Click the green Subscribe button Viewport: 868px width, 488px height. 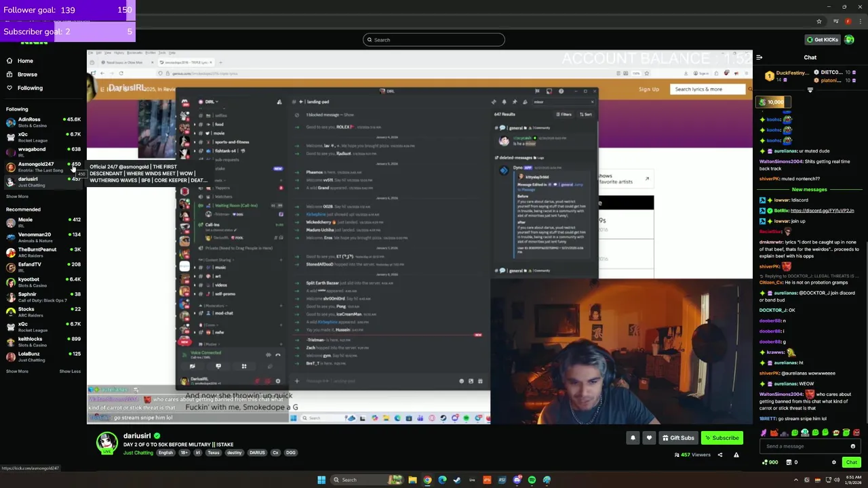click(722, 438)
